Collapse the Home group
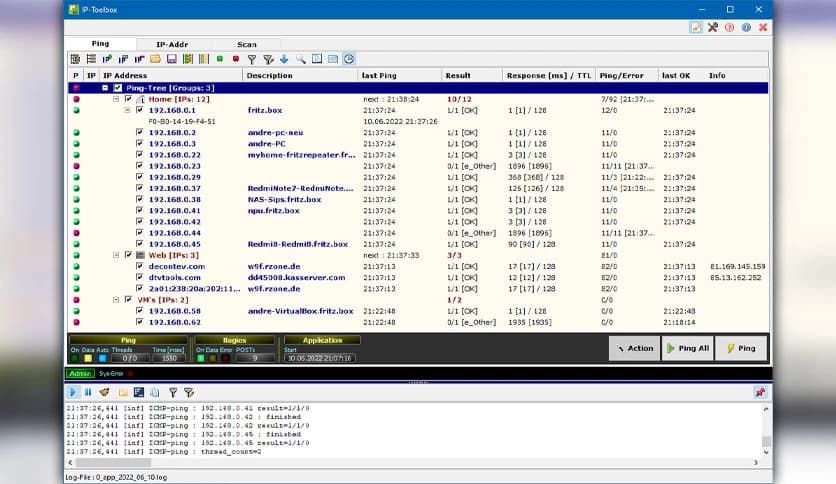This screenshot has height=484, width=836. 116,99
